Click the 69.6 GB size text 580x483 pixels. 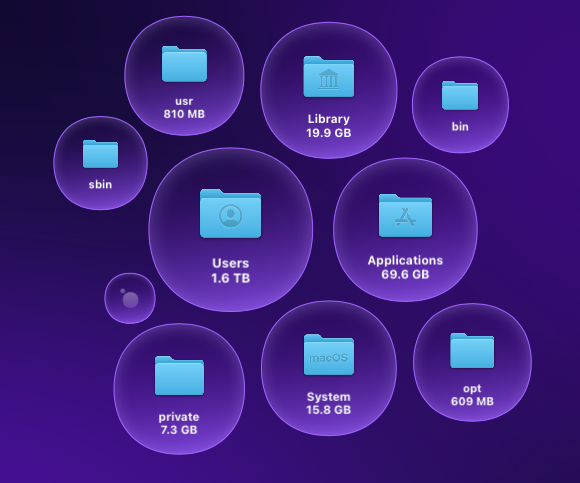point(405,274)
